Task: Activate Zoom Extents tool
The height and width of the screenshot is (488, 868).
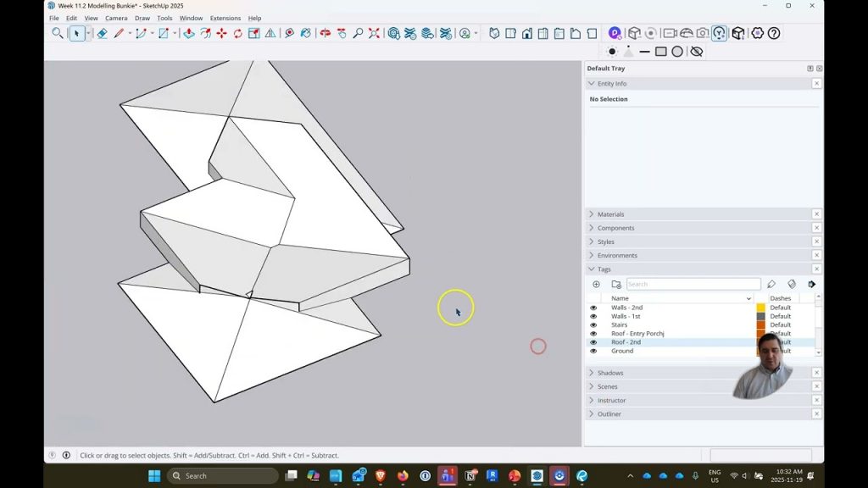Action: [x=374, y=34]
